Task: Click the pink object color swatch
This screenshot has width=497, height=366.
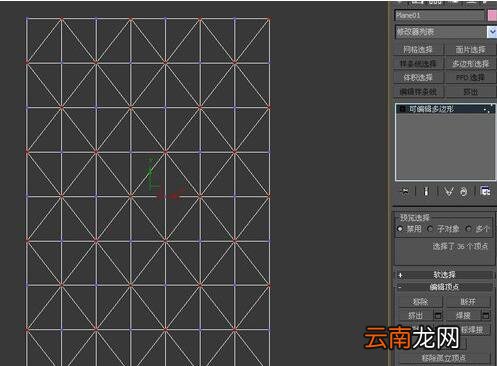Action: click(492, 15)
